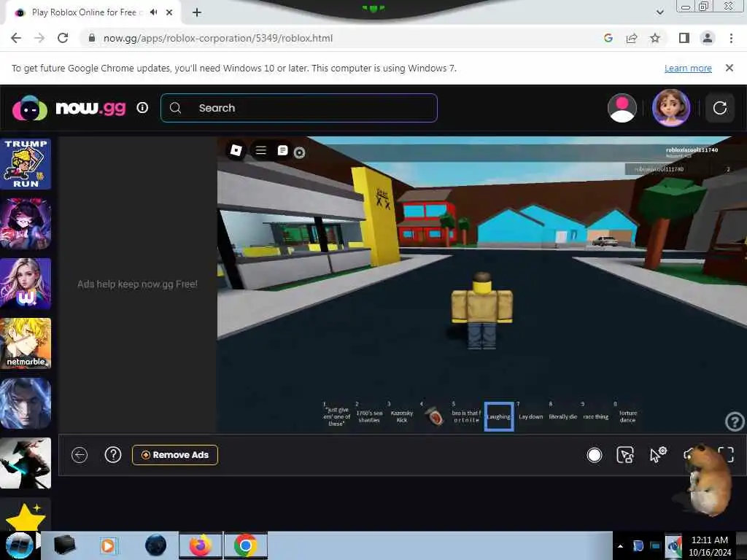Click the now.gg info icon

coord(142,108)
